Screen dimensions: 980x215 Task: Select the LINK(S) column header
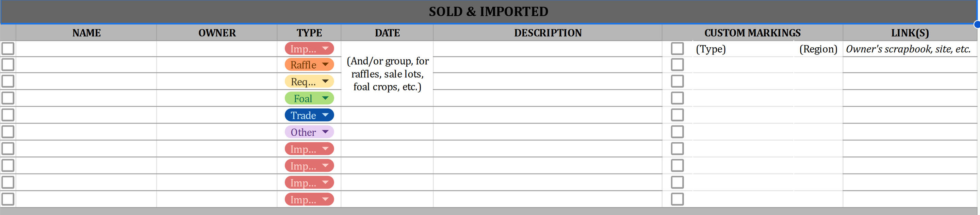tap(910, 33)
